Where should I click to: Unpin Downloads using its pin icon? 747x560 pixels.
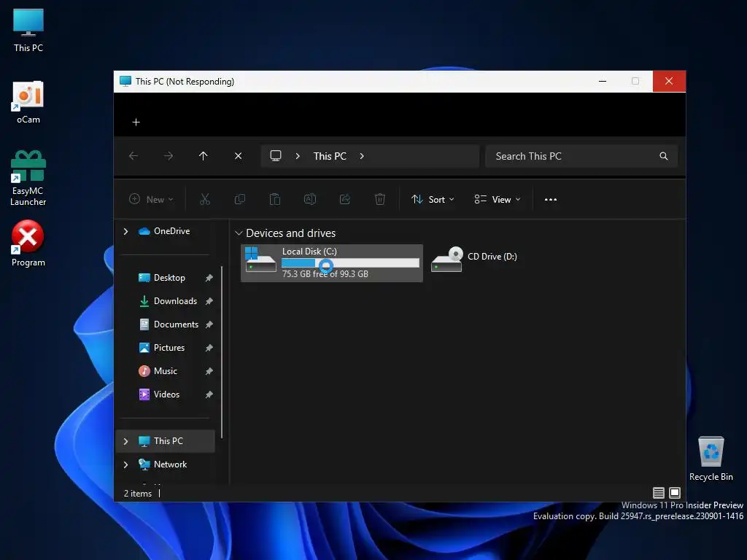(x=209, y=301)
